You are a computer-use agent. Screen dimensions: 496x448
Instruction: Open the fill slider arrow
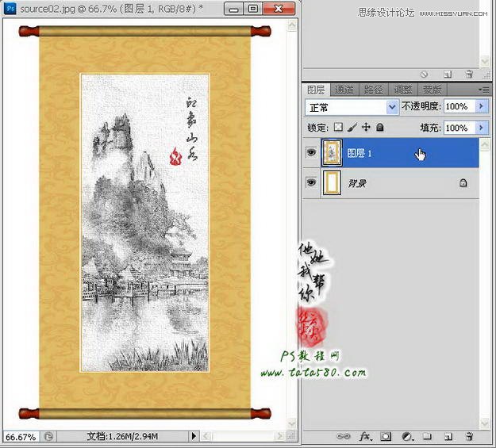[x=482, y=128]
